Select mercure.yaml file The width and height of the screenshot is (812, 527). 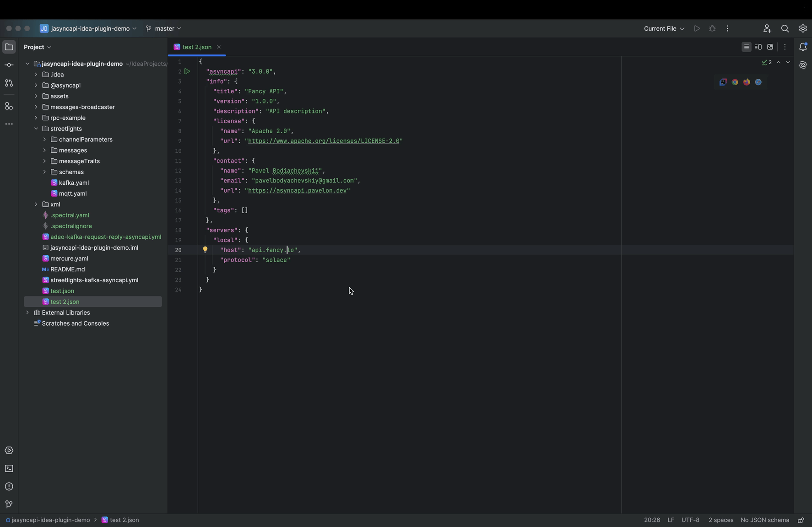(x=69, y=258)
